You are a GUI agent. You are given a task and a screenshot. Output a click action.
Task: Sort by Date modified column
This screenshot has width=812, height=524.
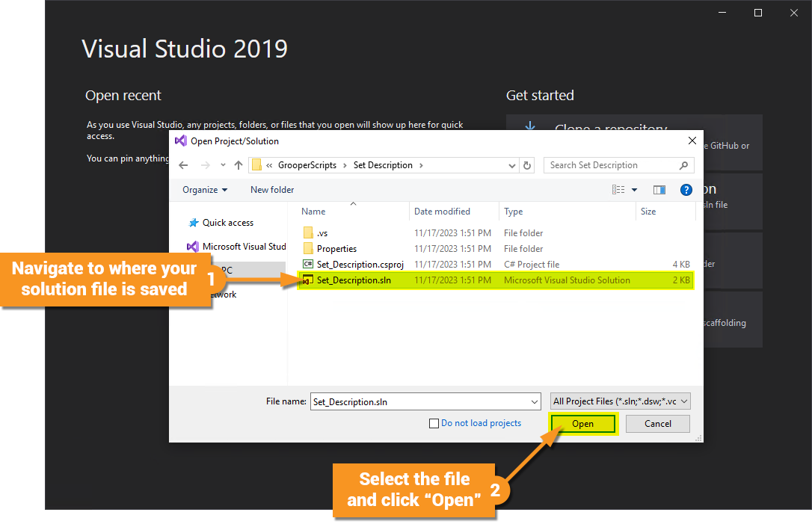pos(442,212)
